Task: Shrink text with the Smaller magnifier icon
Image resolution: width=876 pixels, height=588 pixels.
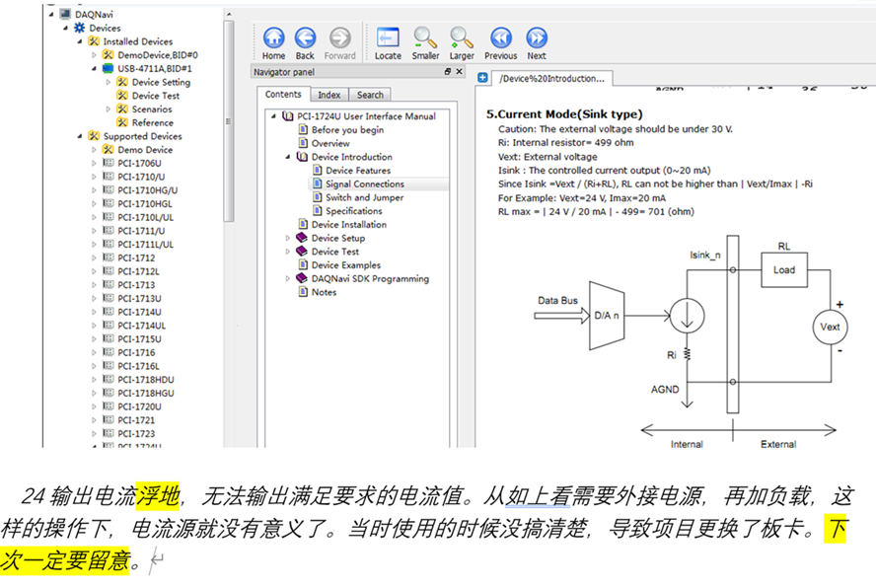Action: pos(425,38)
